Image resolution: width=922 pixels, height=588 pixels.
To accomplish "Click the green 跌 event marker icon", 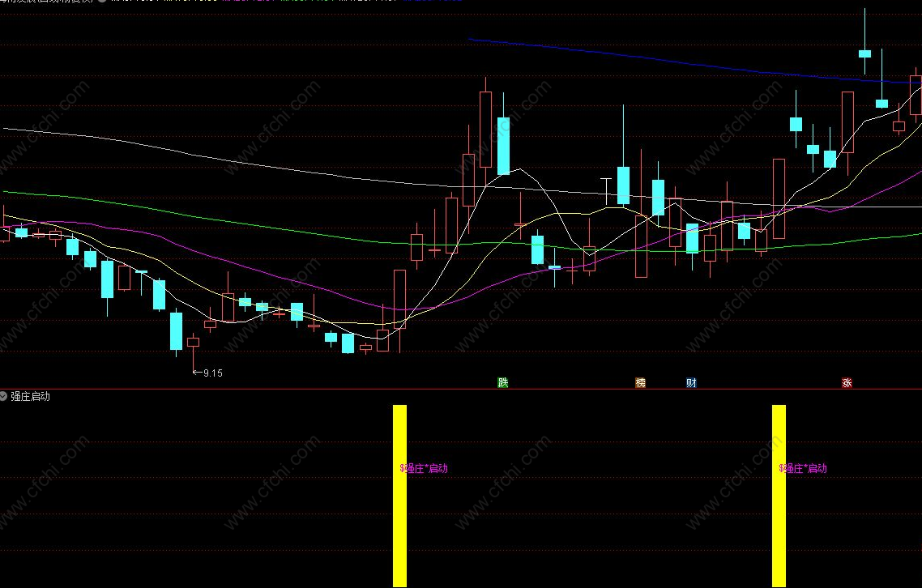I will point(503,383).
